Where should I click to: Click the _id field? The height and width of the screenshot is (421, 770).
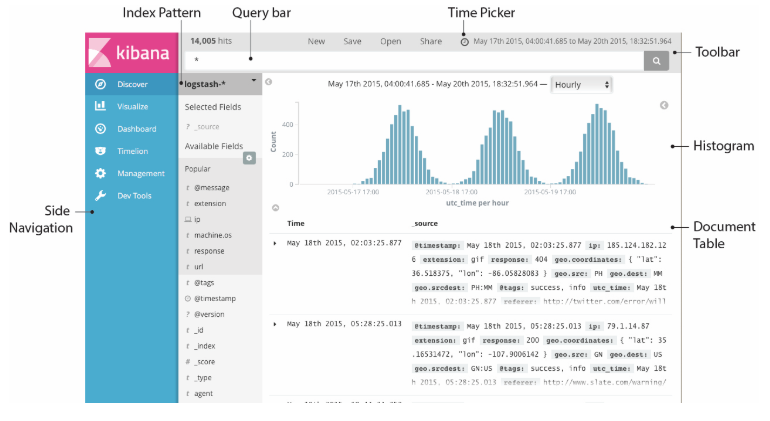point(198,330)
